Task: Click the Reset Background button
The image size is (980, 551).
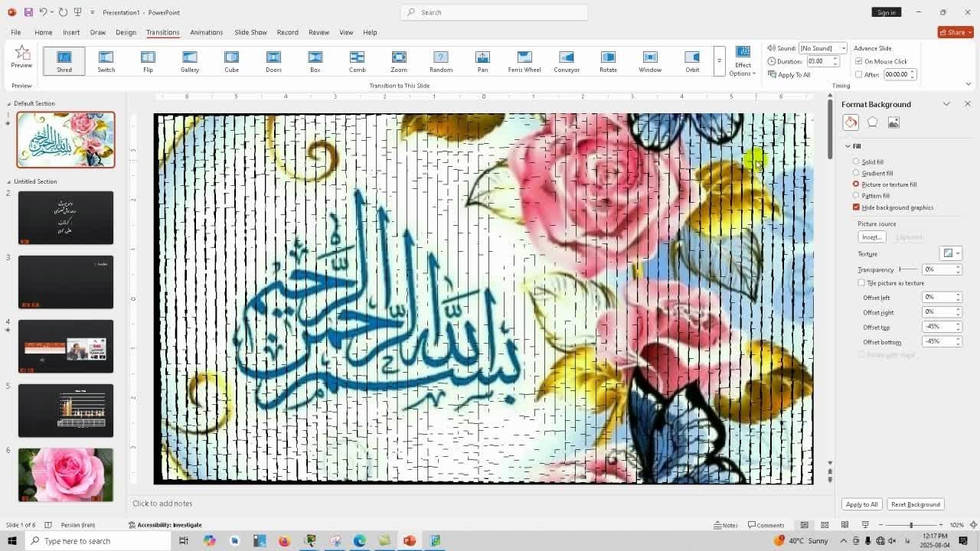Action: pos(915,504)
